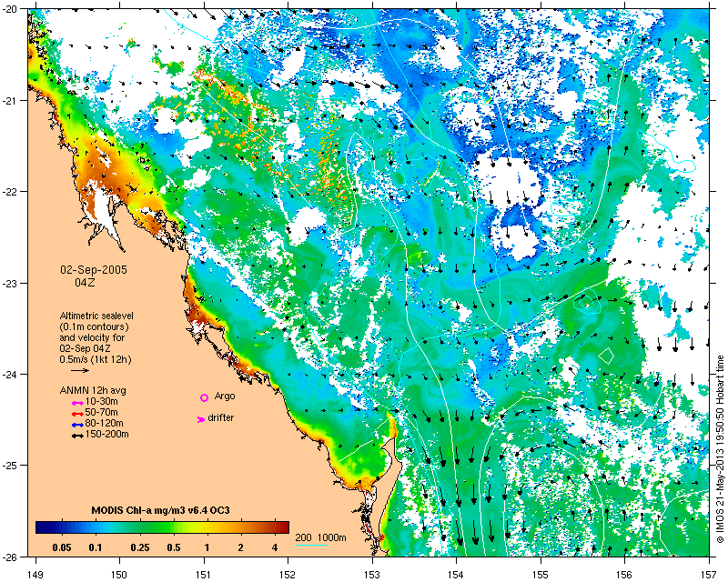Click the 'drifter' legend label
Viewport: 728px width, 582px height.
221,417
